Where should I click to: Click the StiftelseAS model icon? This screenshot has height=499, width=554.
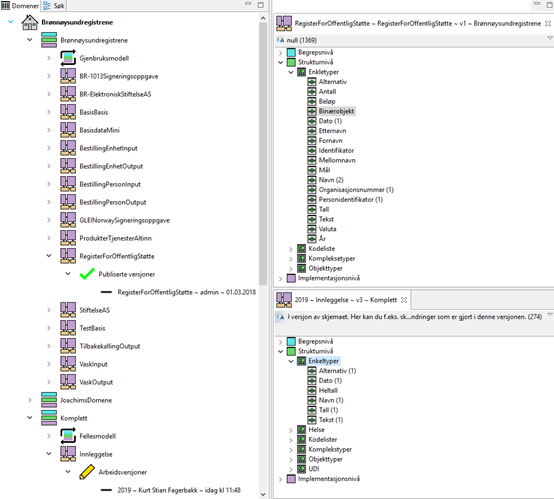tap(68, 310)
